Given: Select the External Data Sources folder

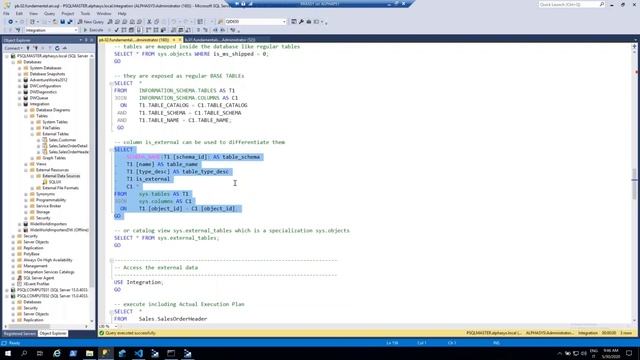Looking at the screenshot, I should (x=61, y=176).
